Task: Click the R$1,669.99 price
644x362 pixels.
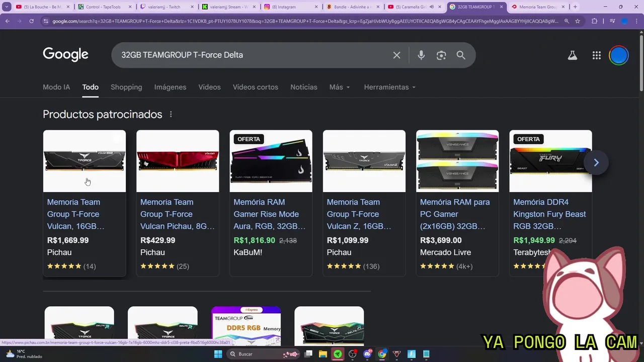Action: pos(68,240)
